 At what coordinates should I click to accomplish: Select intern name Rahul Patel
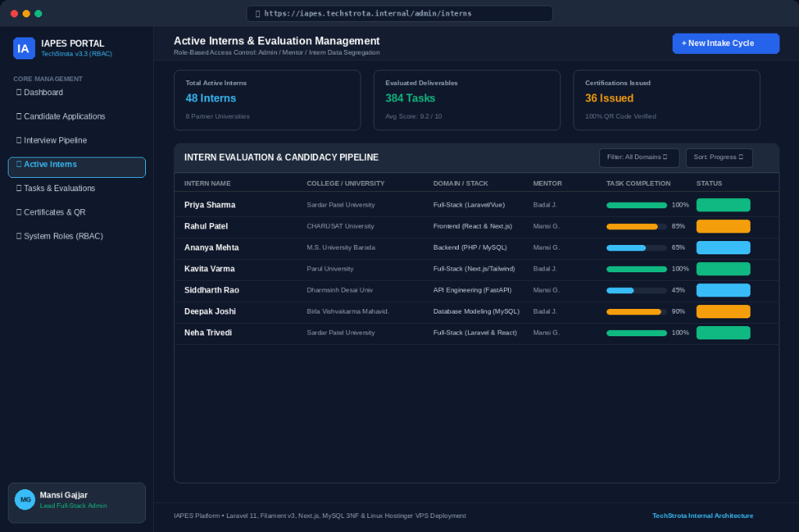point(206,226)
